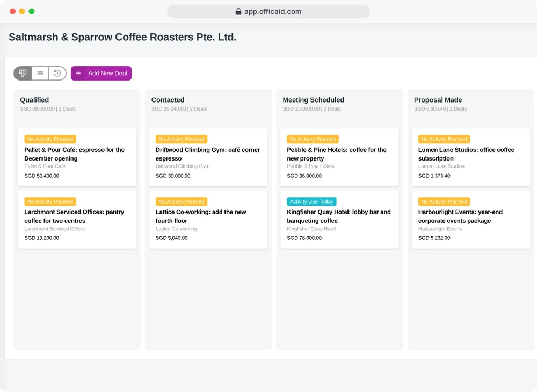Switch to the list view icon
The image size is (537, 392).
[x=40, y=73]
